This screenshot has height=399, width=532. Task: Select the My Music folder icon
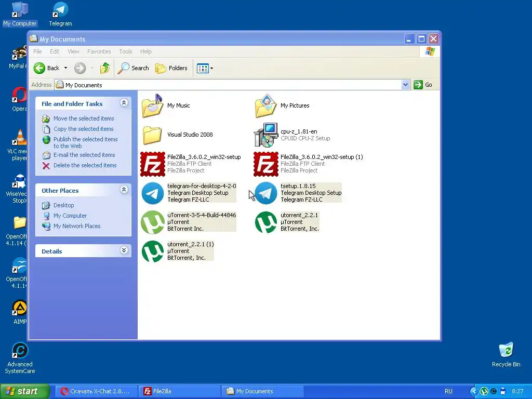pos(152,106)
